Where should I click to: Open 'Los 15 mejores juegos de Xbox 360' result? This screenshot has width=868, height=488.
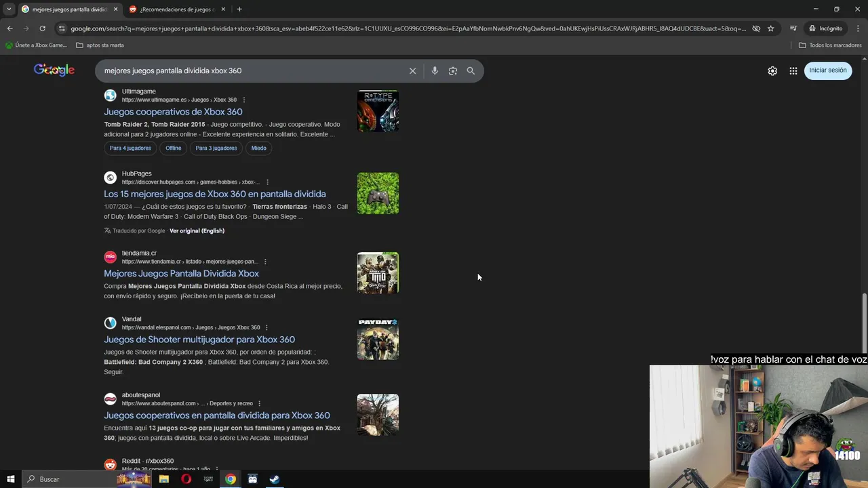click(215, 194)
